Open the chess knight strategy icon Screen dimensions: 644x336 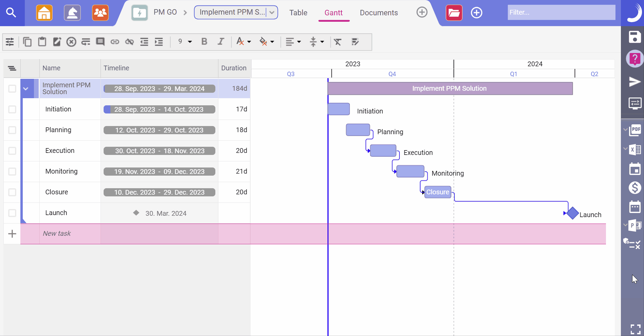point(72,13)
